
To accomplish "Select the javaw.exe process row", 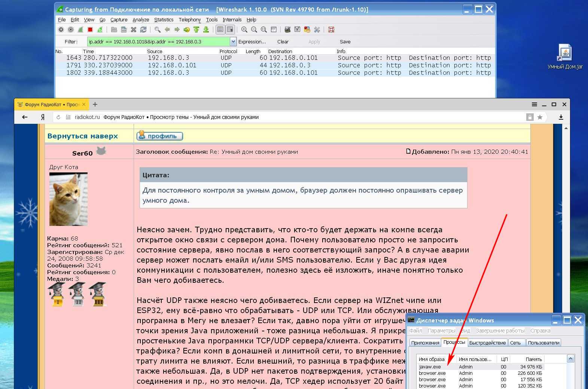I will point(430,367).
